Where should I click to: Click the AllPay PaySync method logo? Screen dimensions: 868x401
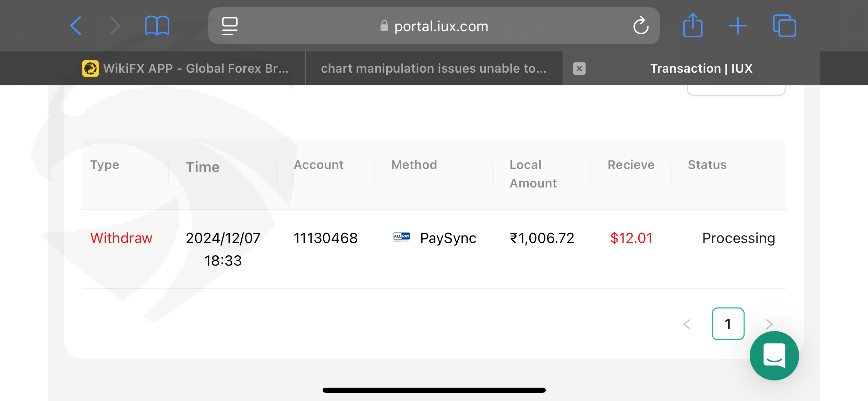(x=401, y=237)
